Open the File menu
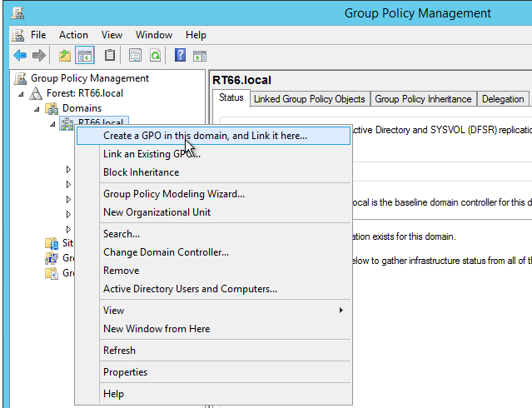 pos(38,35)
